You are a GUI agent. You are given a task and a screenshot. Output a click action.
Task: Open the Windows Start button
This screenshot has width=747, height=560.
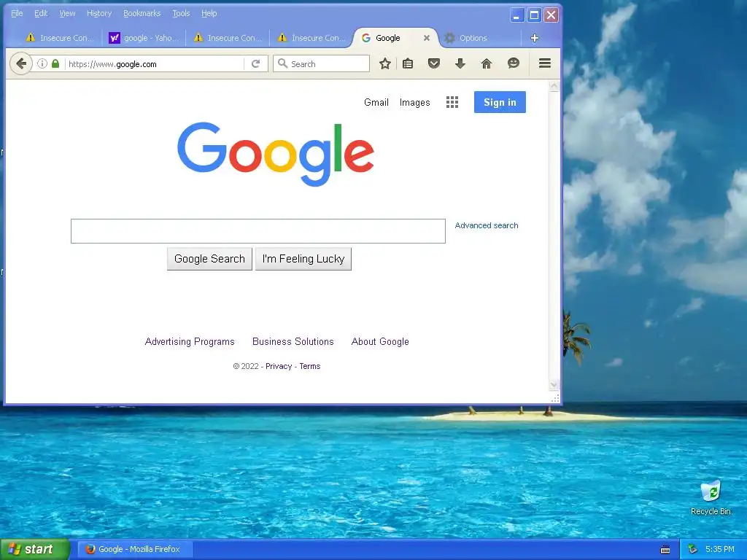tap(34, 549)
